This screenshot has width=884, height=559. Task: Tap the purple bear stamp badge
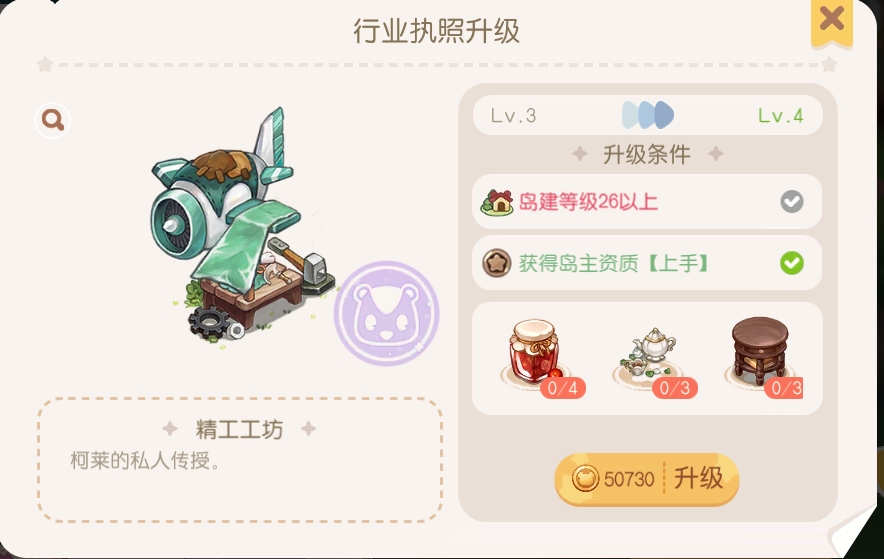coord(387,313)
